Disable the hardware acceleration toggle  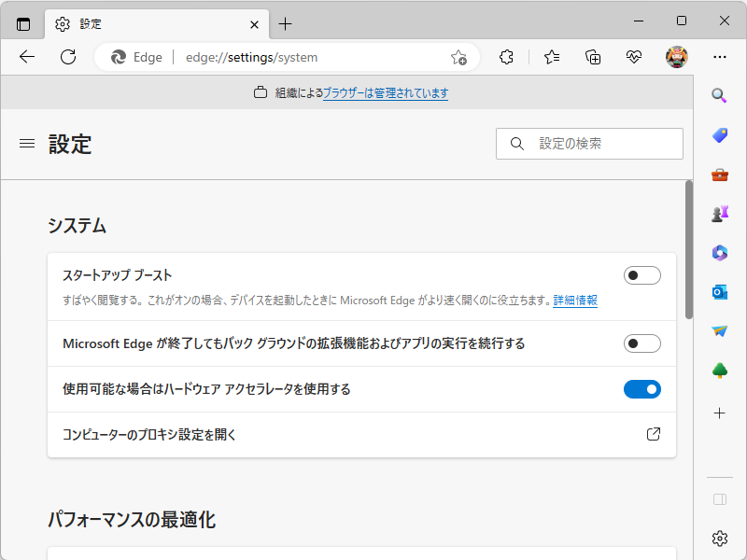641,388
